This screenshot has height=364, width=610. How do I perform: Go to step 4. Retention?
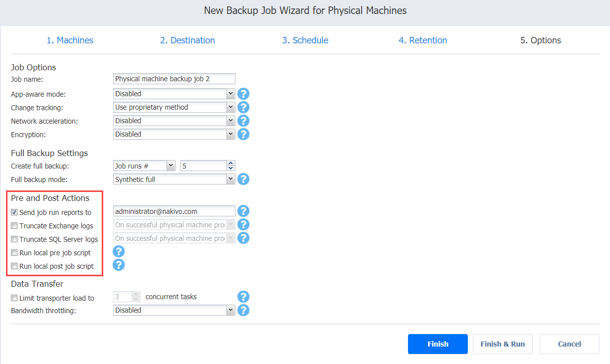423,40
